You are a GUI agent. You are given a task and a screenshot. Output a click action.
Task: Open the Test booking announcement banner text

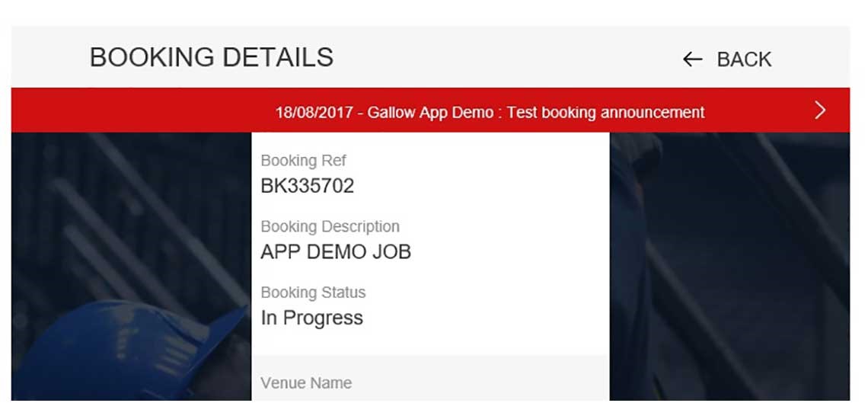click(x=605, y=113)
